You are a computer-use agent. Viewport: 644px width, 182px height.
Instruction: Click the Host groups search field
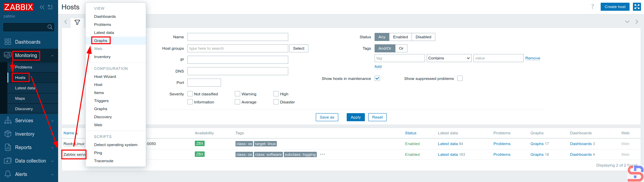pos(238,48)
